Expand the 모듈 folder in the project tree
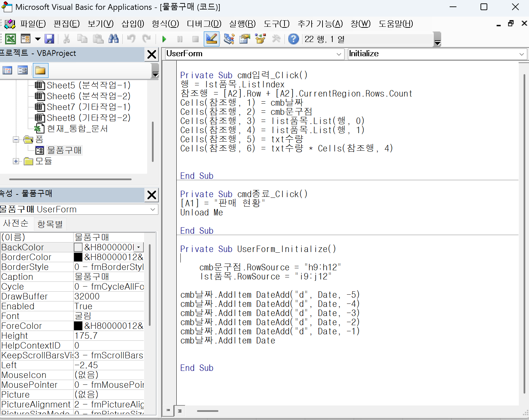The height and width of the screenshot is (420, 529). pyautogui.click(x=16, y=161)
